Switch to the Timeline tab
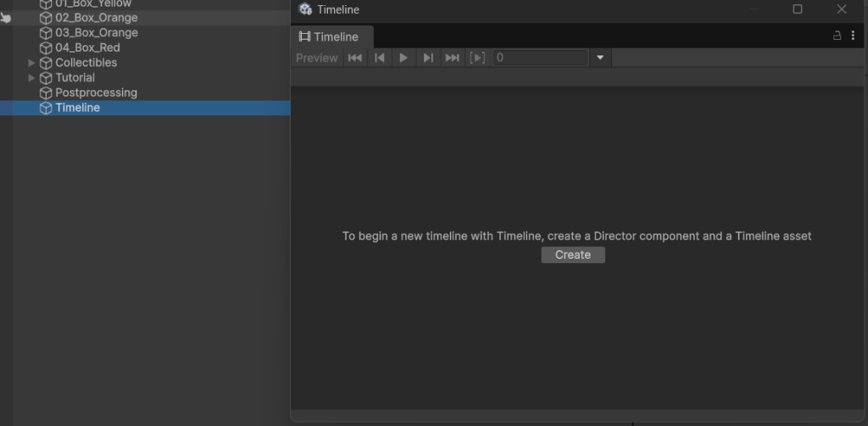 click(330, 36)
